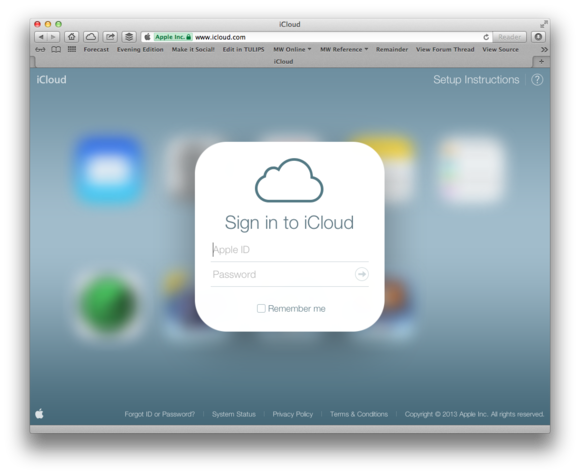Tick the Remember me checkbox
The height and width of the screenshot is (475, 580).
tap(261, 309)
